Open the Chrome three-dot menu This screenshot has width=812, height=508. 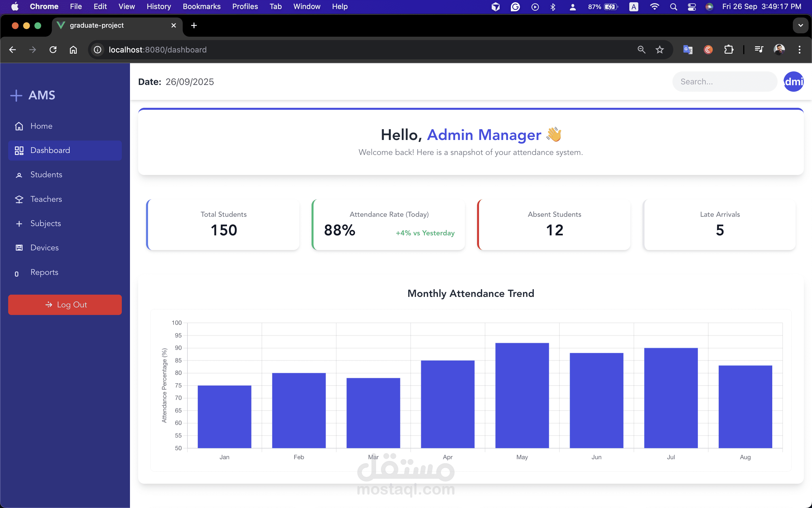(800, 50)
